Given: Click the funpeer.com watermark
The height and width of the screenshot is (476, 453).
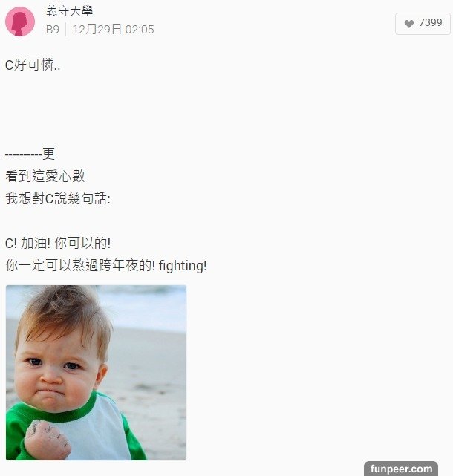Looking at the screenshot, I should [x=401, y=469].
